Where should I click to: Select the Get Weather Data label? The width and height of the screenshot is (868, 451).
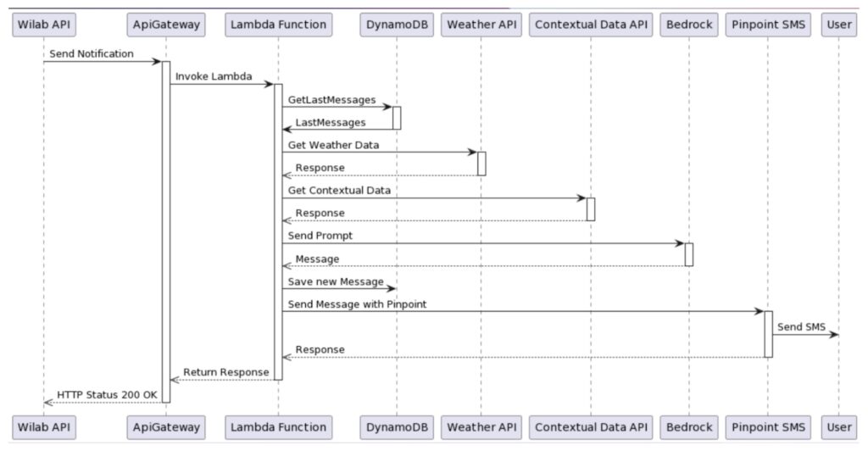click(333, 145)
